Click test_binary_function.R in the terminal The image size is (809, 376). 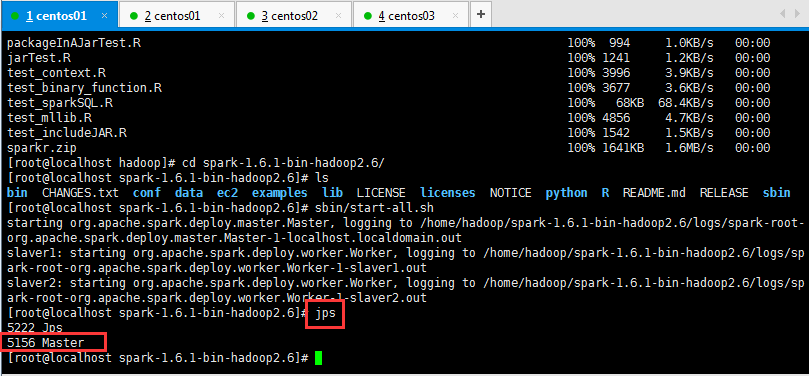85,88
